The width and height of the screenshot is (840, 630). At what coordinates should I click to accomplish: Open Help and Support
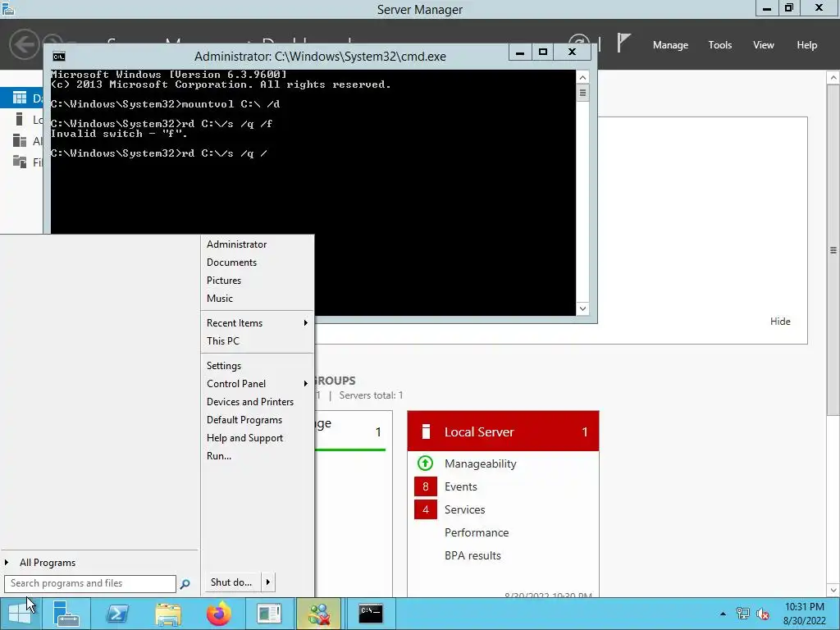257,438
